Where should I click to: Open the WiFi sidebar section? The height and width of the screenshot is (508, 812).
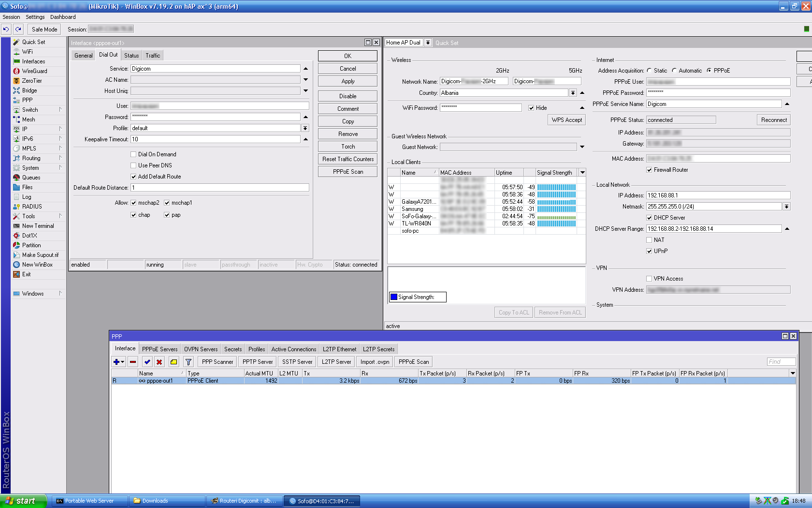[x=27, y=52]
